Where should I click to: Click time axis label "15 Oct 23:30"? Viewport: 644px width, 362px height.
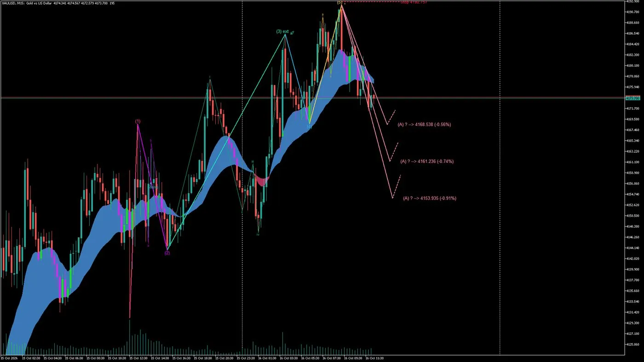(246, 358)
